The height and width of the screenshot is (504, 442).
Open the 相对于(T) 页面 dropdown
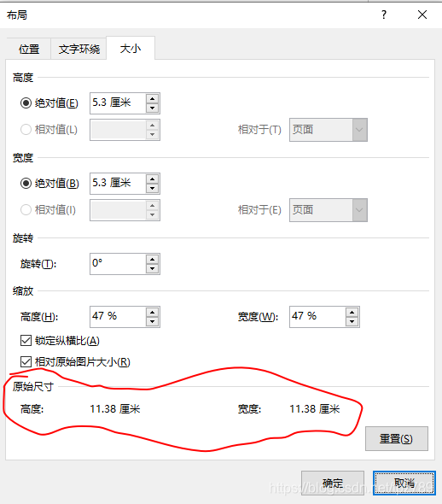click(x=328, y=130)
